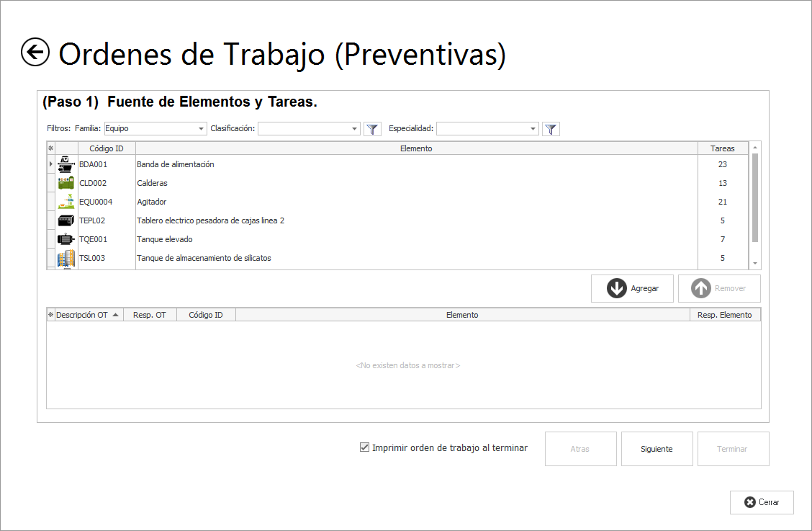Click the elements list scrollbar down arrow
This screenshot has width=812, height=531.
point(755,264)
